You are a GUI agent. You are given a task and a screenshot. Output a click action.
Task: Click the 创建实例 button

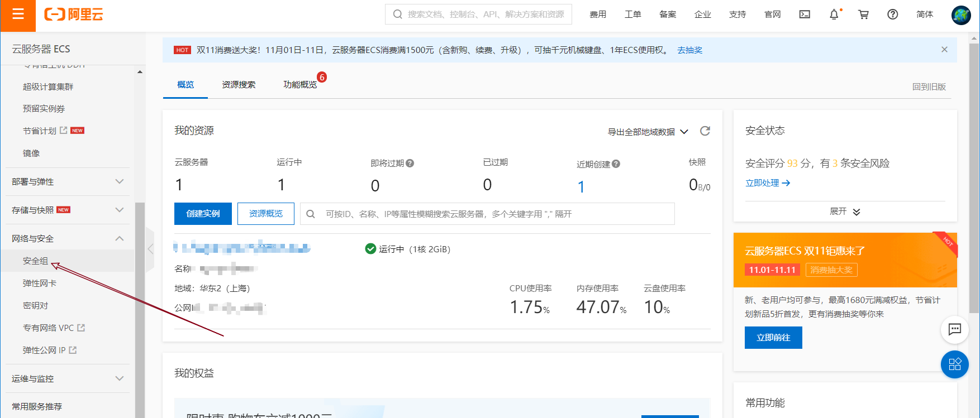coord(203,214)
